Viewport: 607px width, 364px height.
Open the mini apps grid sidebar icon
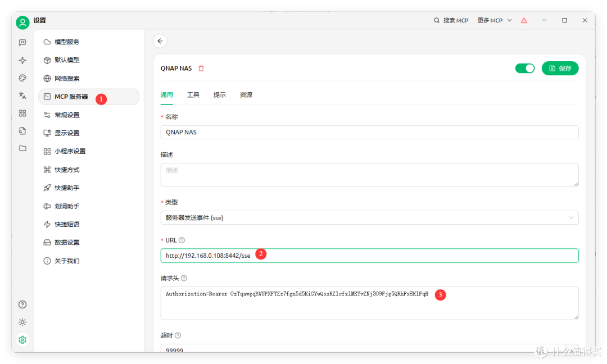pyautogui.click(x=22, y=113)
